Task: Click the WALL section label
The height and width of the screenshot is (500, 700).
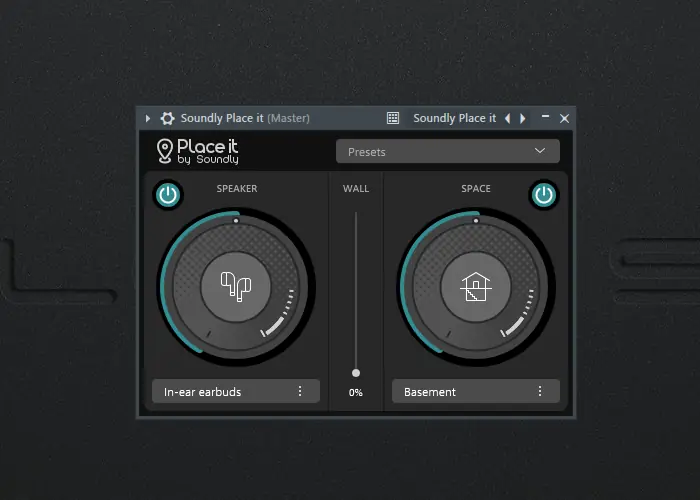Action: 356,189
